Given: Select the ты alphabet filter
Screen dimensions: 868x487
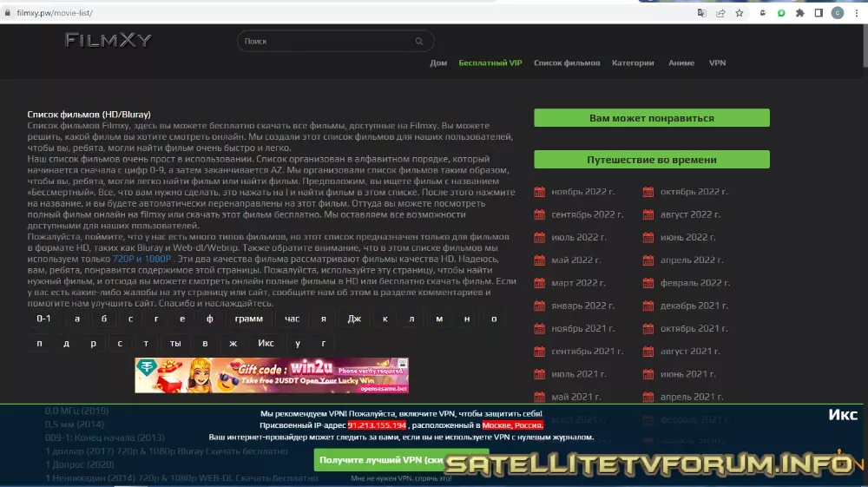Looking at the screenshot, I should pyautogui.click(x=175, y=343).
